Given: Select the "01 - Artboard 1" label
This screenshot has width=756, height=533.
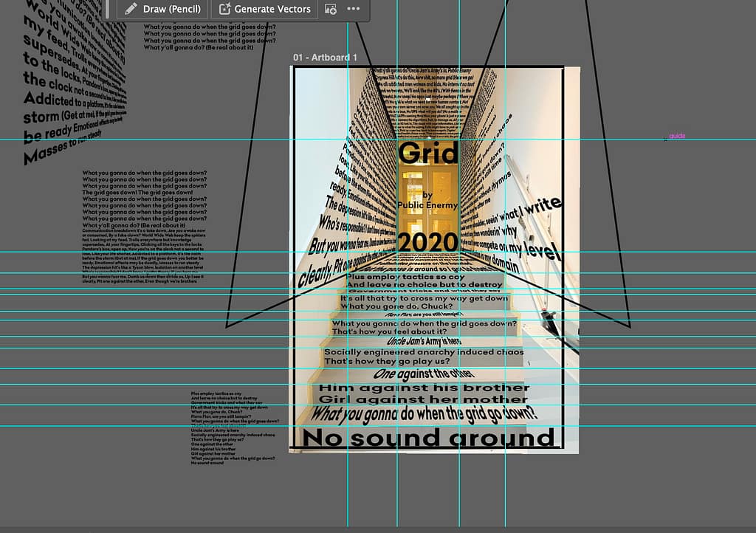Looking at the screenshot, I should click(x=325, y=58).
